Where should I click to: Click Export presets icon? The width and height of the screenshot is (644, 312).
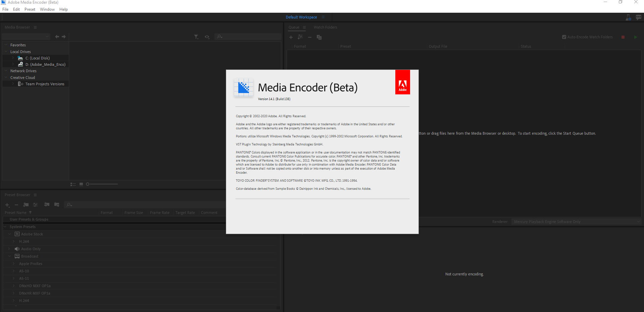point(57,205)
